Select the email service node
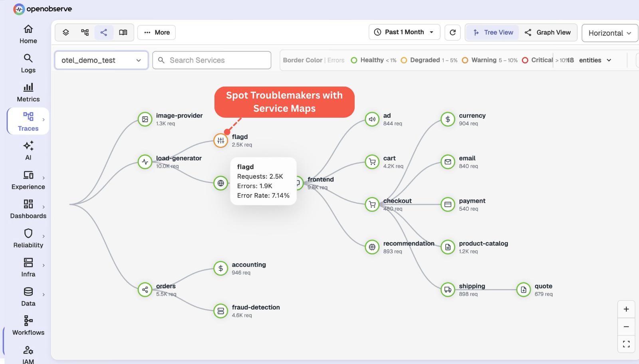Screen dimensions: 639x364 pos(448,162)
